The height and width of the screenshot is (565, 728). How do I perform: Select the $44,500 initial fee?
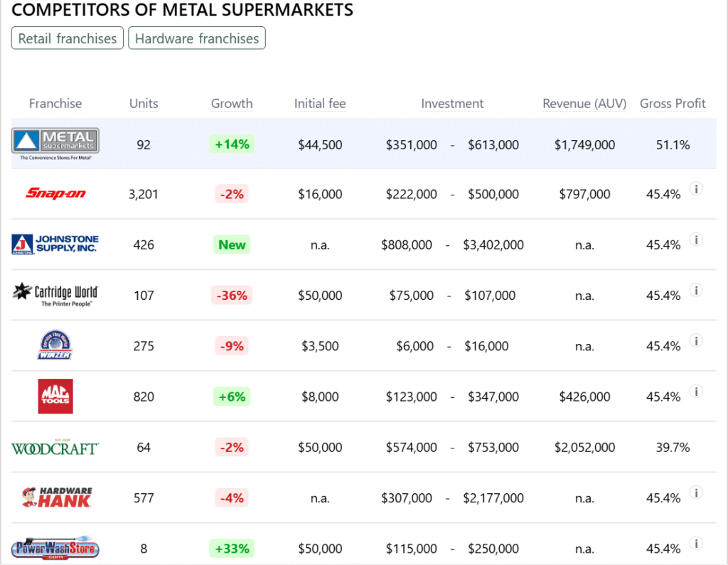coord(320,145)
